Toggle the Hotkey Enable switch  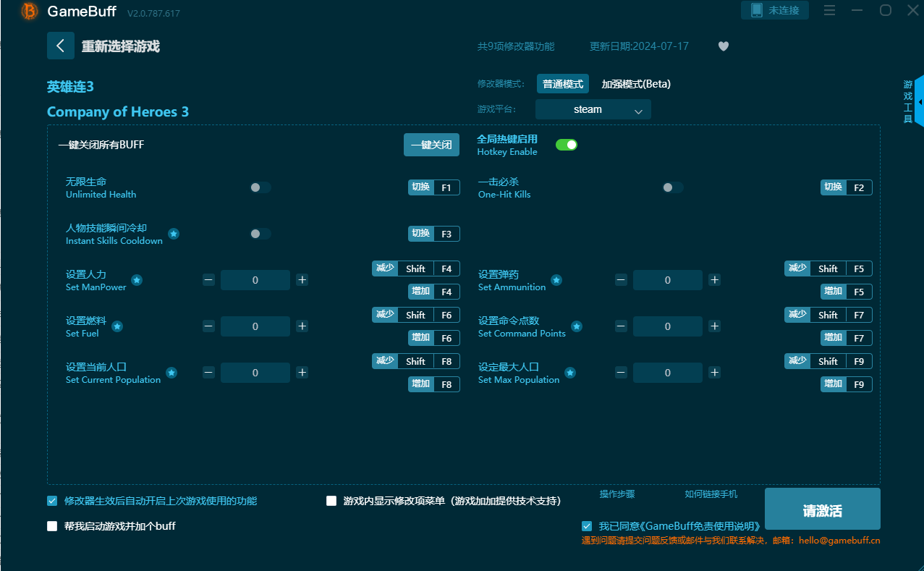click(567, 145)
